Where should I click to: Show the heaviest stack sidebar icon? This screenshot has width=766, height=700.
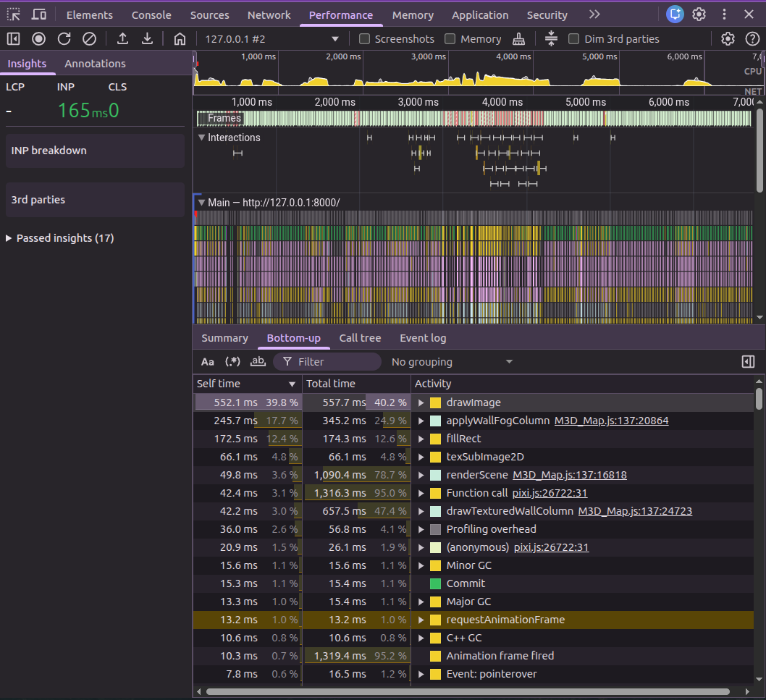748,361
